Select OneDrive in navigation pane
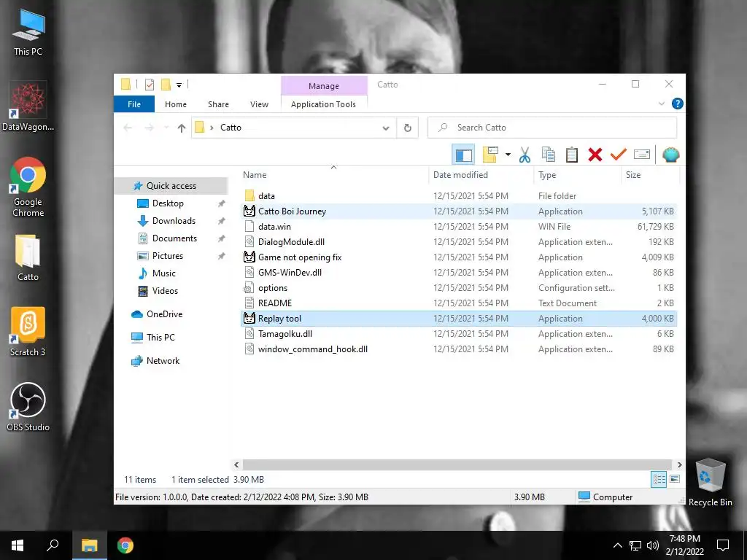Image resolution: width=747 pixels, height=560 pixels. [164, 314]
